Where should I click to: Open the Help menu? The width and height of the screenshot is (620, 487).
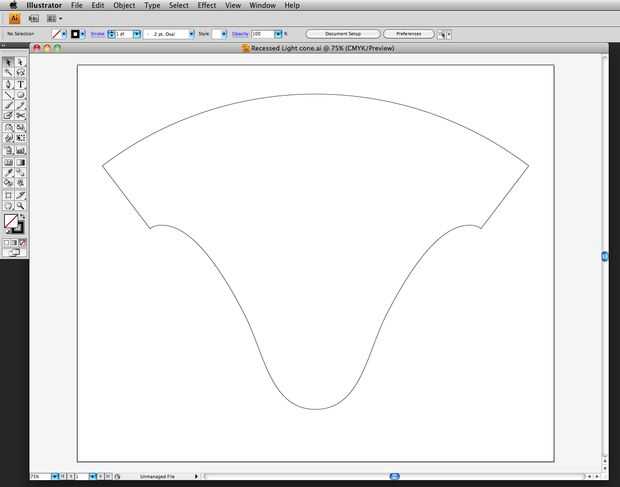pyautogui.click(x=292, y=5)
